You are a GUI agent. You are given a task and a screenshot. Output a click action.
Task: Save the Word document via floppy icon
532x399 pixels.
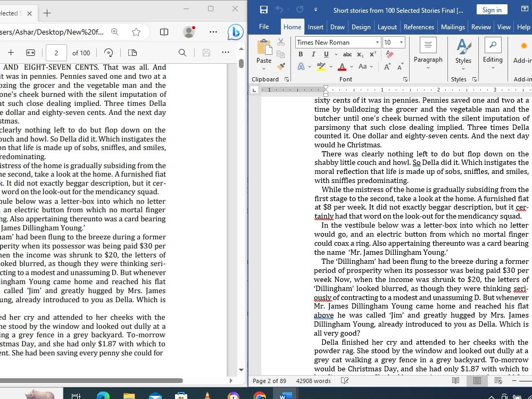pos(264,10)
